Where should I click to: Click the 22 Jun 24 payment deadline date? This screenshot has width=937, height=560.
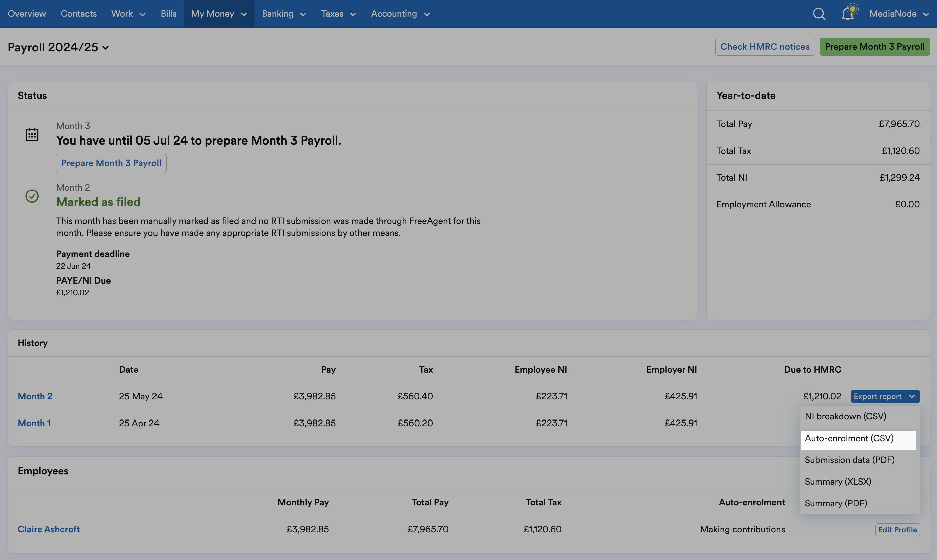73,266
